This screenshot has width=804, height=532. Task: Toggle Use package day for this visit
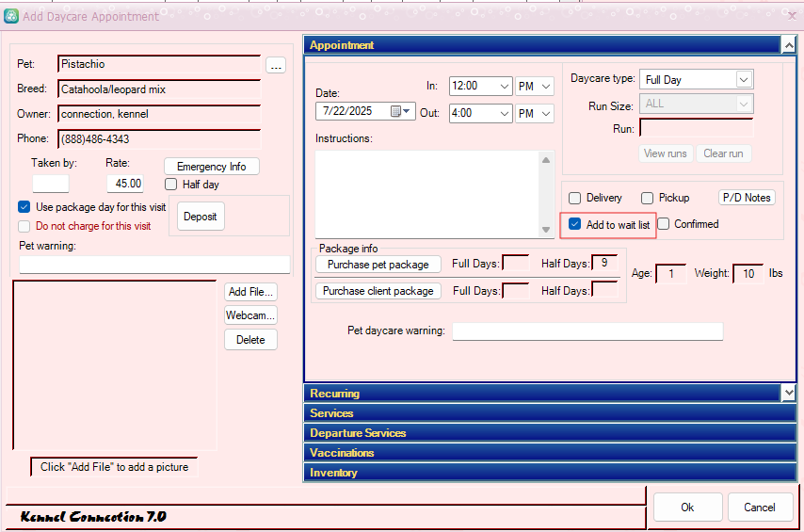click(24, 207)
